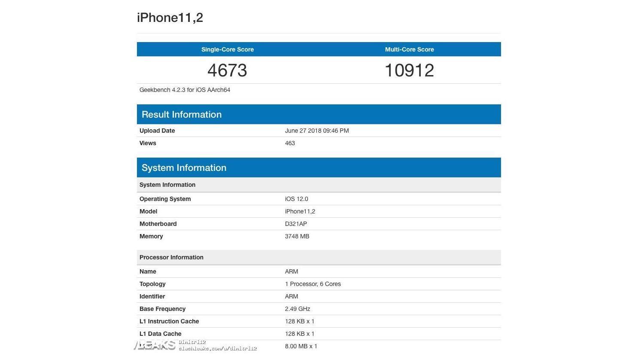This screenshot has height=356, width=644.
Task: Click the Geekbench 4.2.3 for iOS AArch64 text
Action: 185,90
